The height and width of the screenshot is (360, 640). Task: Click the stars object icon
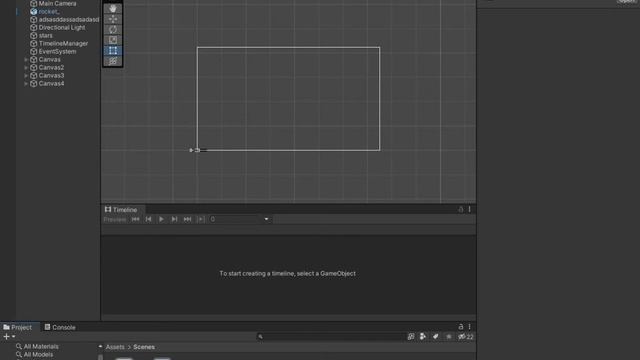coord(33,36)
